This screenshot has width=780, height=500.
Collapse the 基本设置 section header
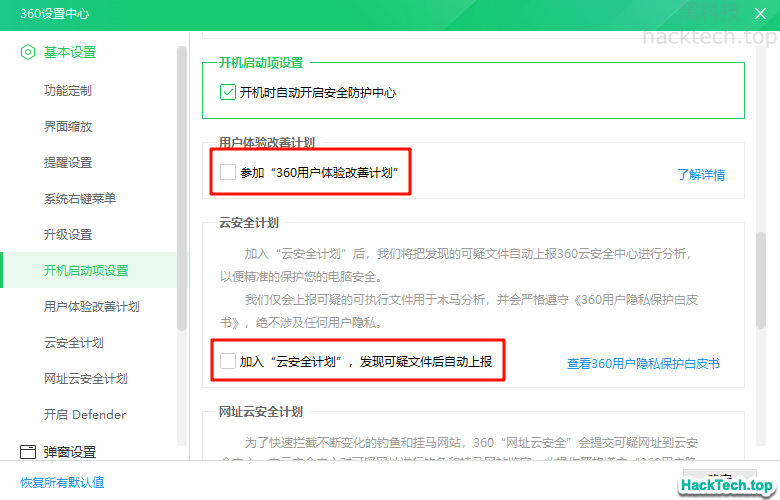70,52
